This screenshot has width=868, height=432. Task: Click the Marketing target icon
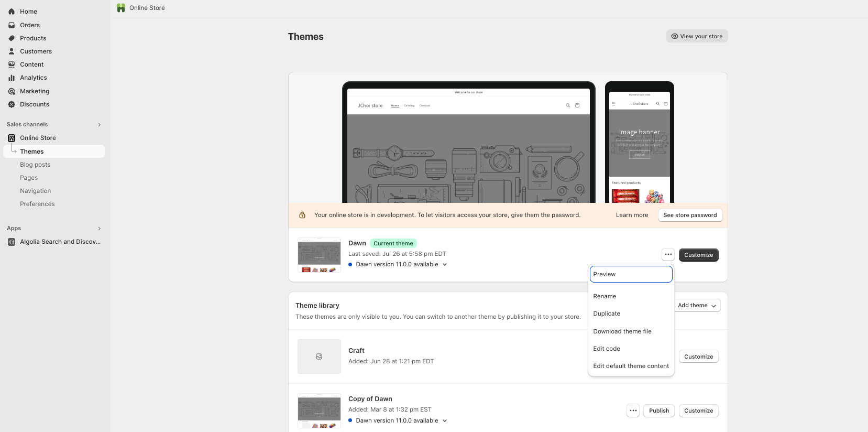[12, 91]
